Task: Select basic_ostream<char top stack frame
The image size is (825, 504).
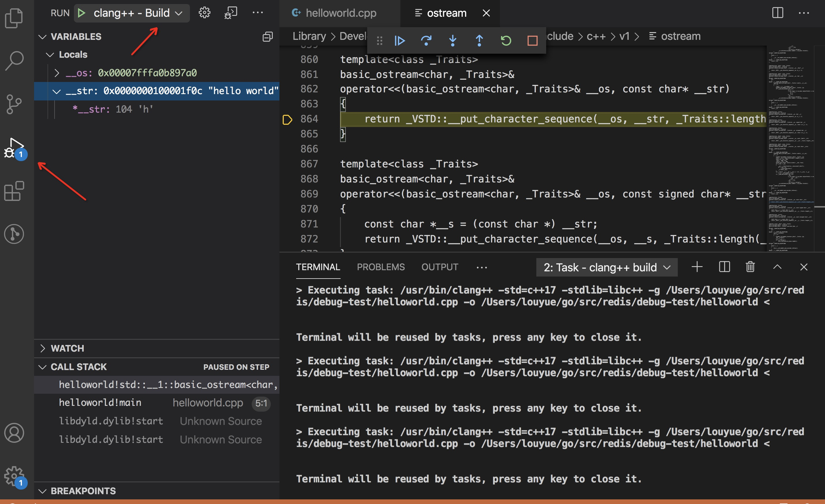Action: pyautogui.click(x=157, y=385)
